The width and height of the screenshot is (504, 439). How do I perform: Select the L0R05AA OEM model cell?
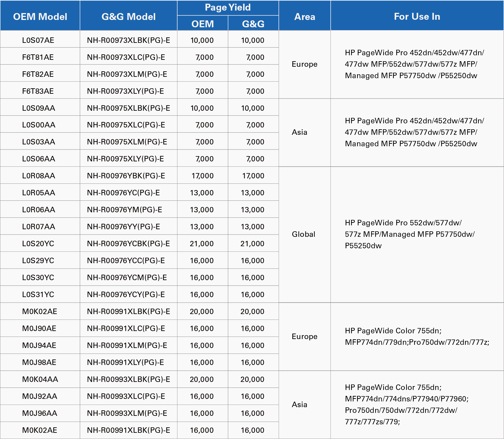(40, 192)
